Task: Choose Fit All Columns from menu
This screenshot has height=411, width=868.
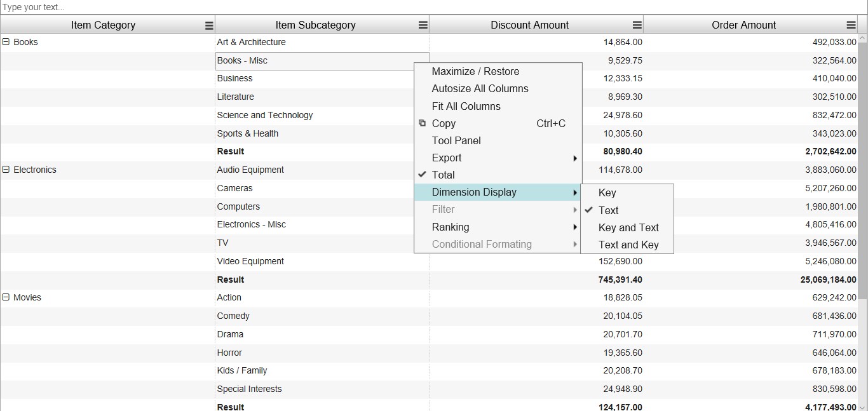Action: click(x=466, y=106)
